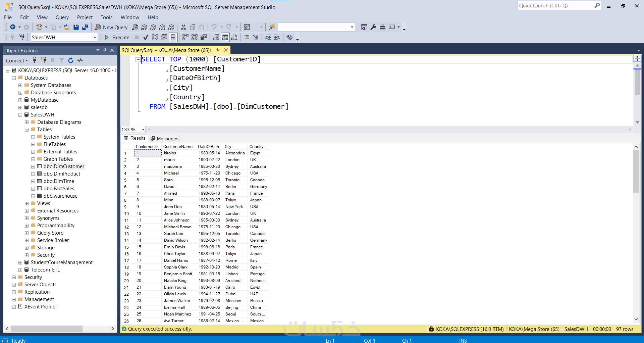Comment out the selected lines
644x343 pixels.
tap(247, 37)
